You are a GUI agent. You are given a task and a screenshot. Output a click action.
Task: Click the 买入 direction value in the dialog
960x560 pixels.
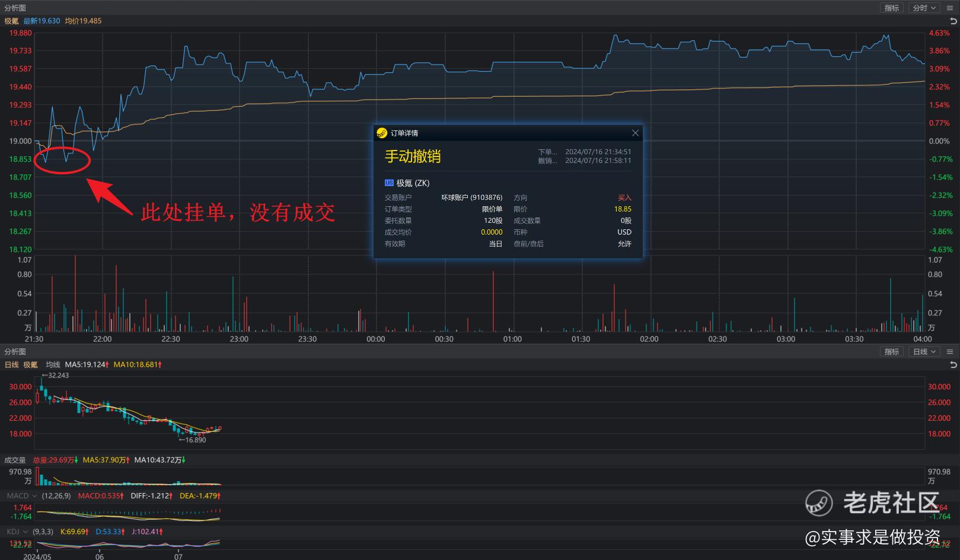[624, 197]
